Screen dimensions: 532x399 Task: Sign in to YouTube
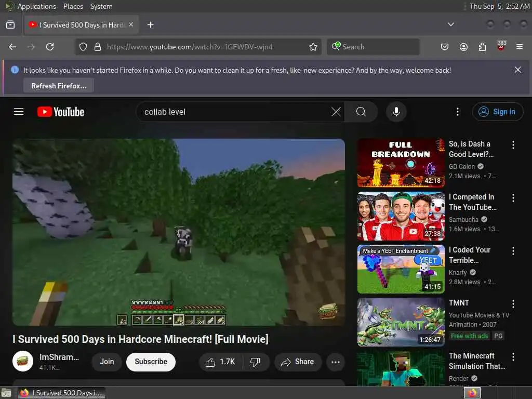tap(497, 112)
